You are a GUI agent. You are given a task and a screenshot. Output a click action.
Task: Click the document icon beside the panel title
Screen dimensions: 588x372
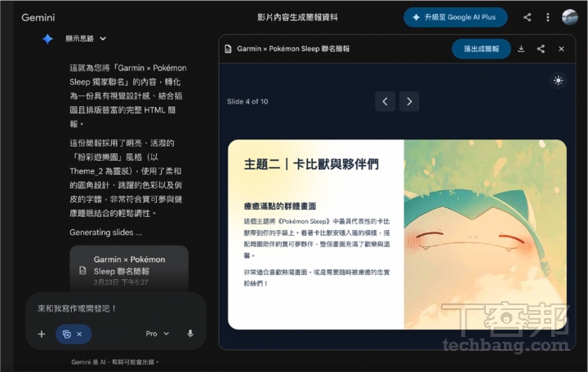228,49
